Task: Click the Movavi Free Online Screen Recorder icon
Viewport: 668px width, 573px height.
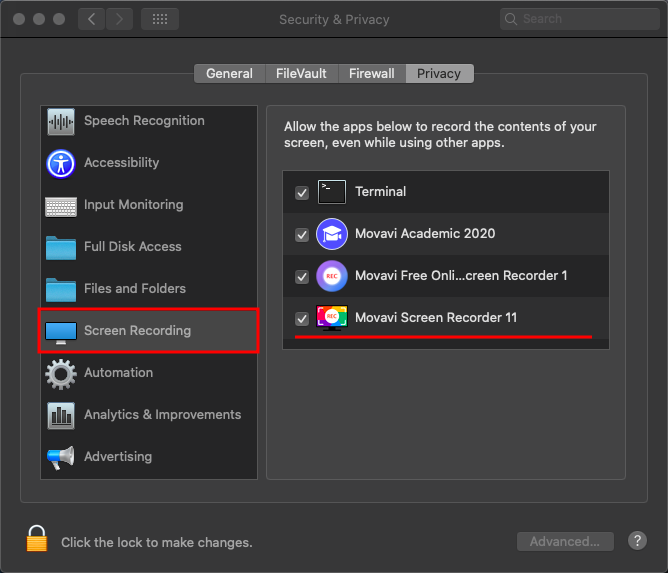Action: [332, 276]
